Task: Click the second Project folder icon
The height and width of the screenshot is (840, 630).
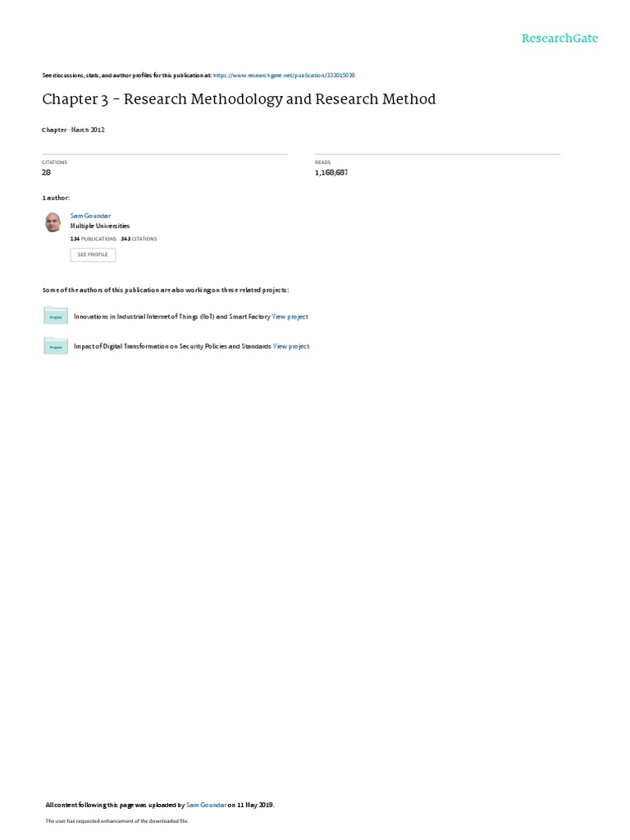Action: [x=56, y=345]
